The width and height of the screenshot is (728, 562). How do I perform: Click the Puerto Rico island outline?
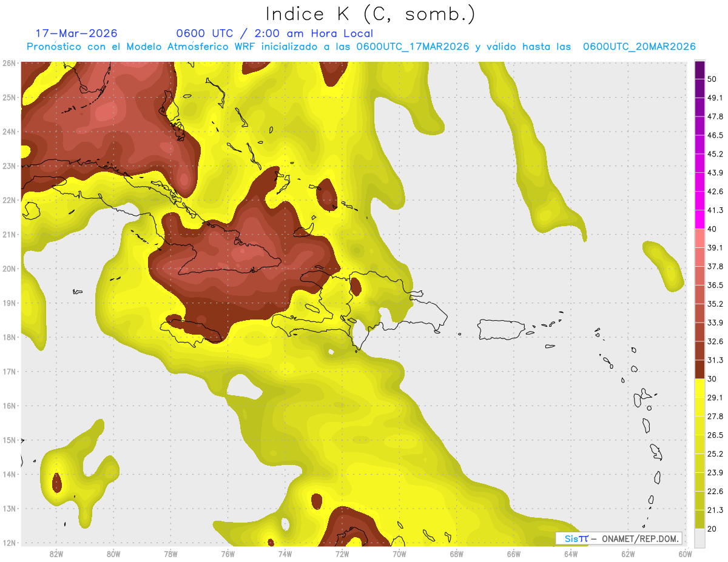pyautogui.click(x=502, y=329)
